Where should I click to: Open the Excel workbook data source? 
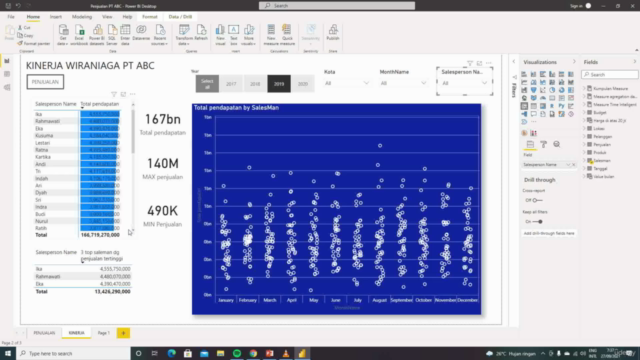[79, 34]
